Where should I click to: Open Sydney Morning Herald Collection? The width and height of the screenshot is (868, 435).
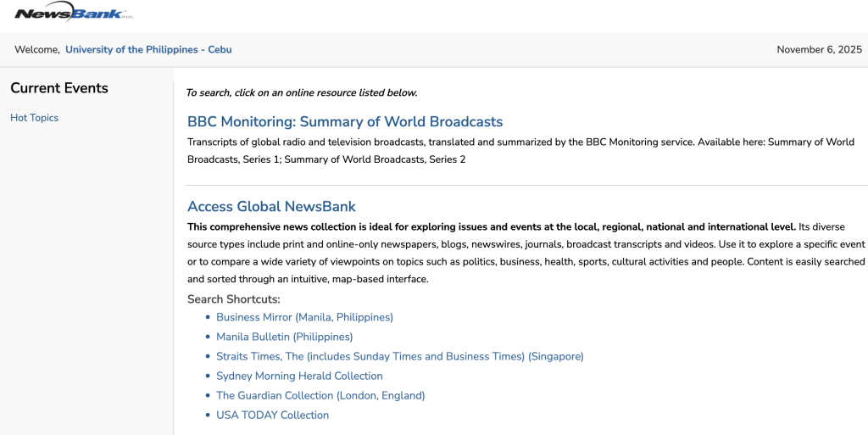tap(299, 376)
